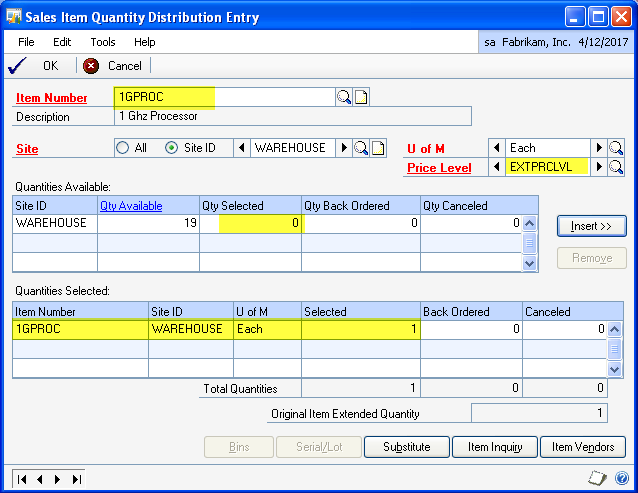Click the Substitute button

click(x=406, y=447)
